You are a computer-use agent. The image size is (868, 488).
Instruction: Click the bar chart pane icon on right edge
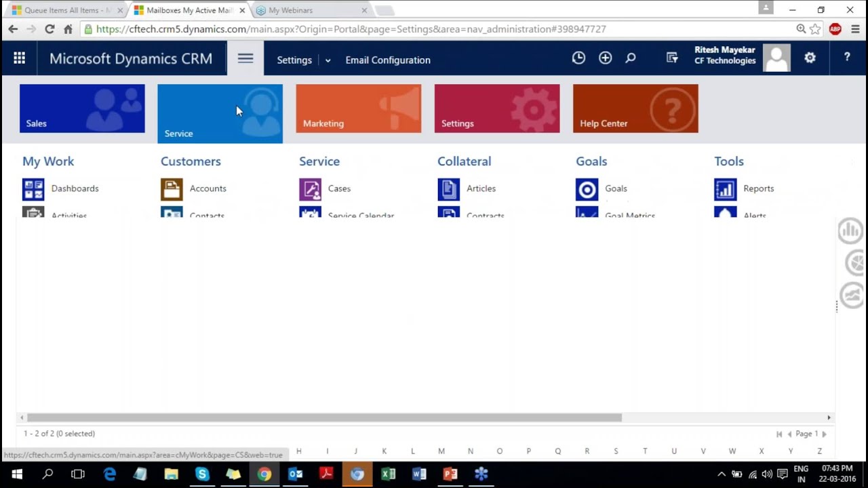850,230
